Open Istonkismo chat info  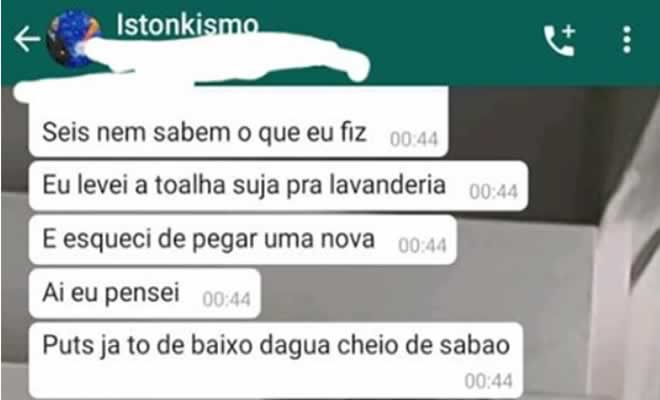(187, 24)
